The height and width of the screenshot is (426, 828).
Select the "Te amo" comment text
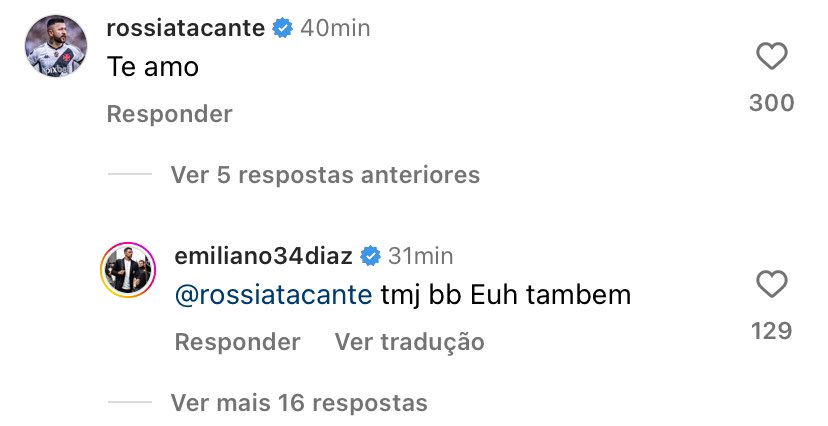click(x=153, y=68)
